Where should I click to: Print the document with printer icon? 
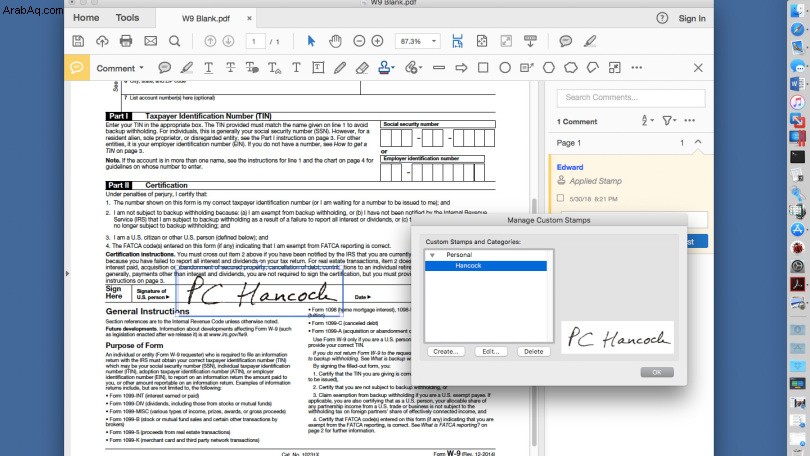[126, 41]
